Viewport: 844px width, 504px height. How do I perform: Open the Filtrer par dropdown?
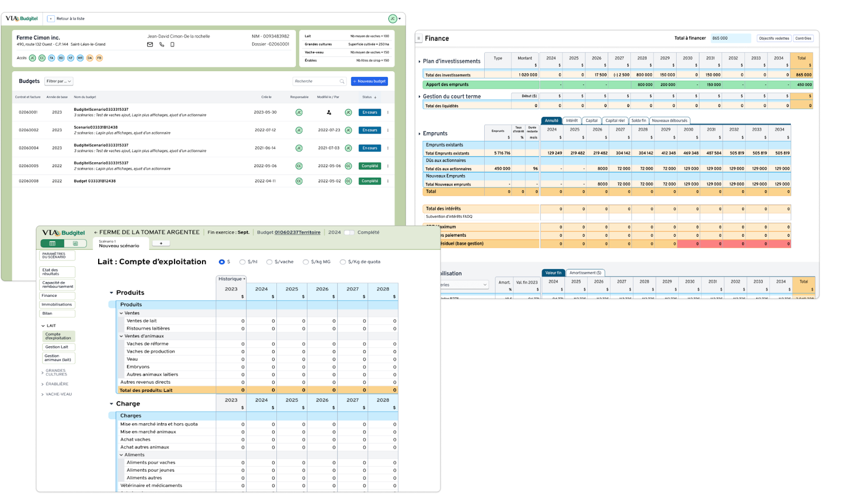tap(58, 81)
